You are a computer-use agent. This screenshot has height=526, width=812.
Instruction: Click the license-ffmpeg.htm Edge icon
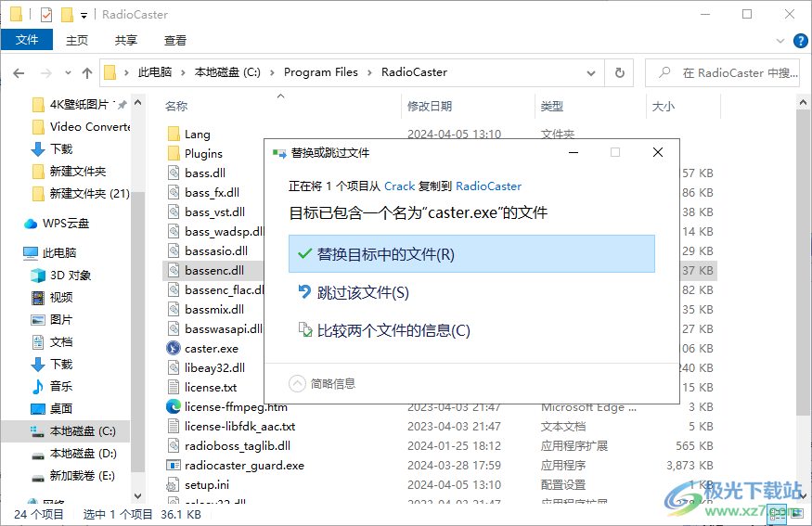point(174,407)
